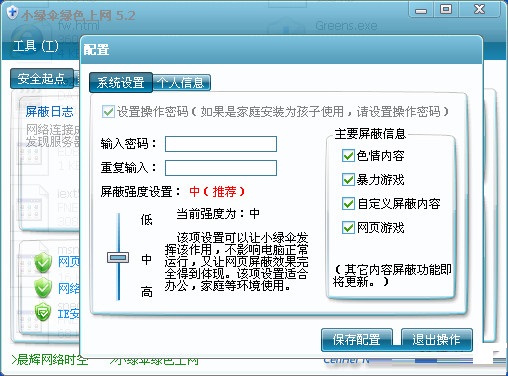
Task: Click the 保存配置 button
Action: tap(357, 340)
